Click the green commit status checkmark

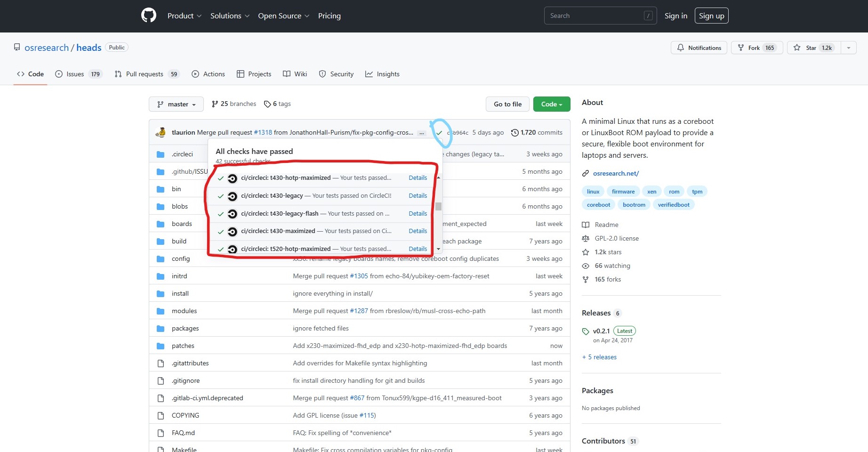(439, 133)
